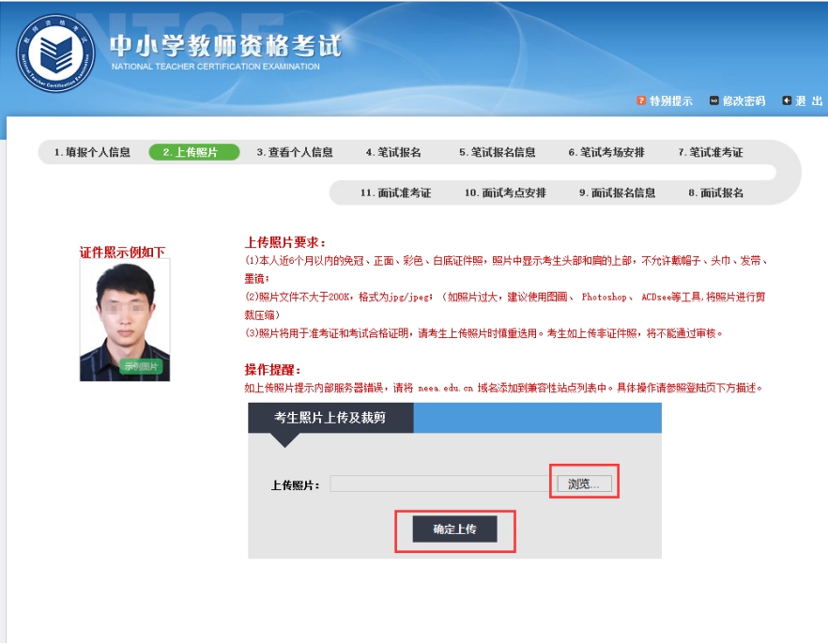Click the 特别提示 question mark icon
This screenshot has width=828, height=644.
[641, 100]
